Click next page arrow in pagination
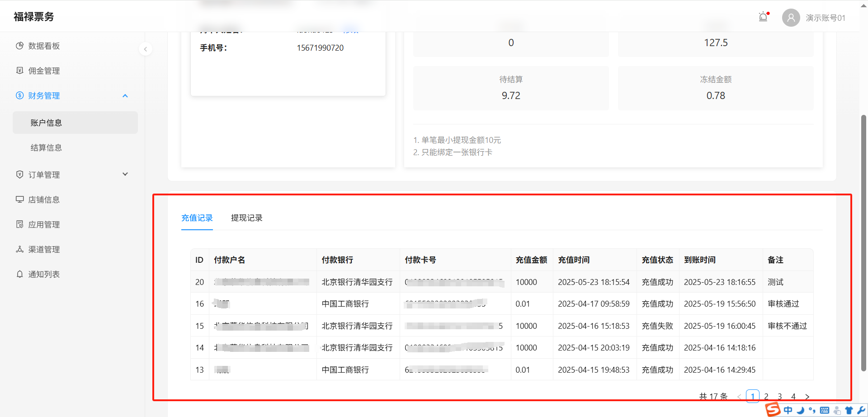 tap(807, 396)
